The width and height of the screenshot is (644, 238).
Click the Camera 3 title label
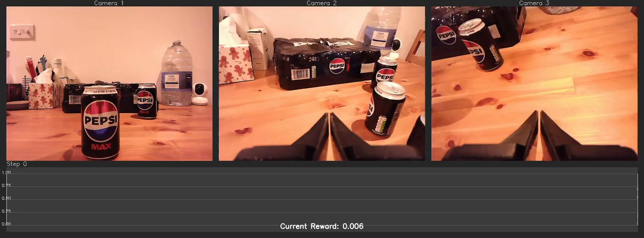534,3
